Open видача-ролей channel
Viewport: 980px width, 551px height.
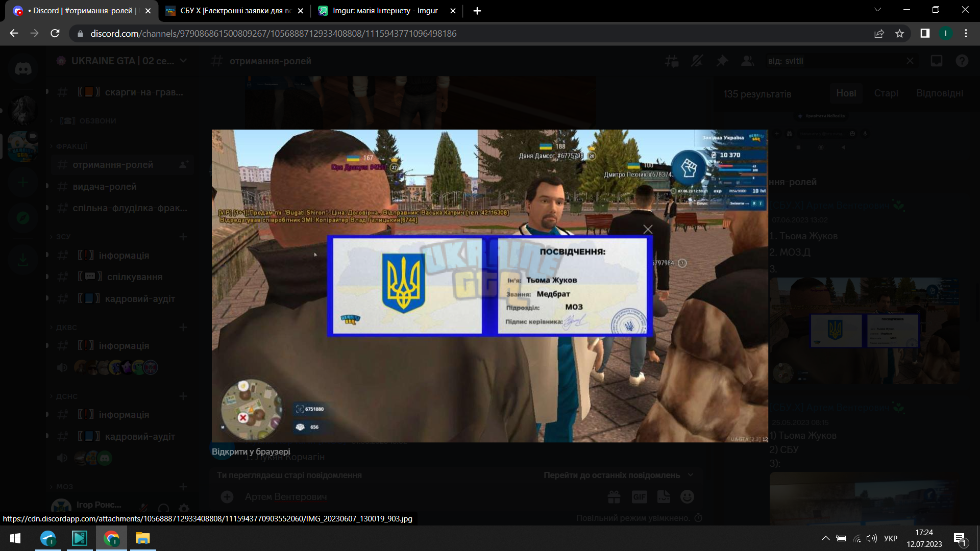[121, 187]
